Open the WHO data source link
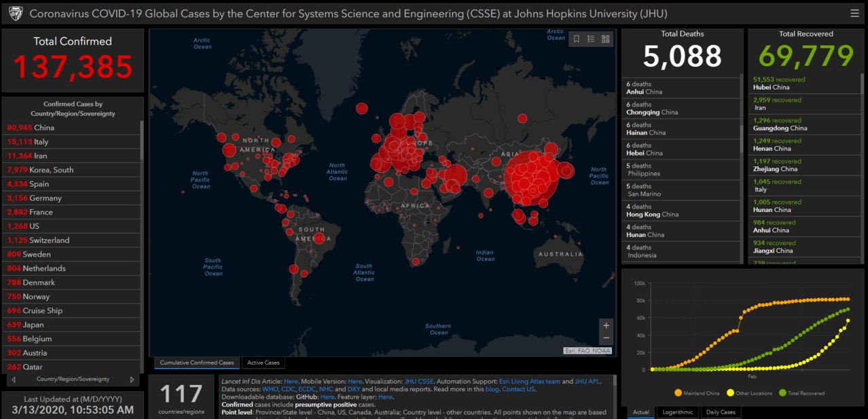Image resolution: width=868 pixels, height=419 pixels. point(270,389)
